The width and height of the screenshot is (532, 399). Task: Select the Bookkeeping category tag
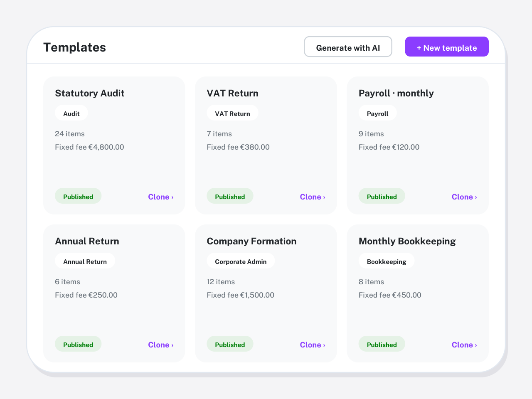(387, 261)
